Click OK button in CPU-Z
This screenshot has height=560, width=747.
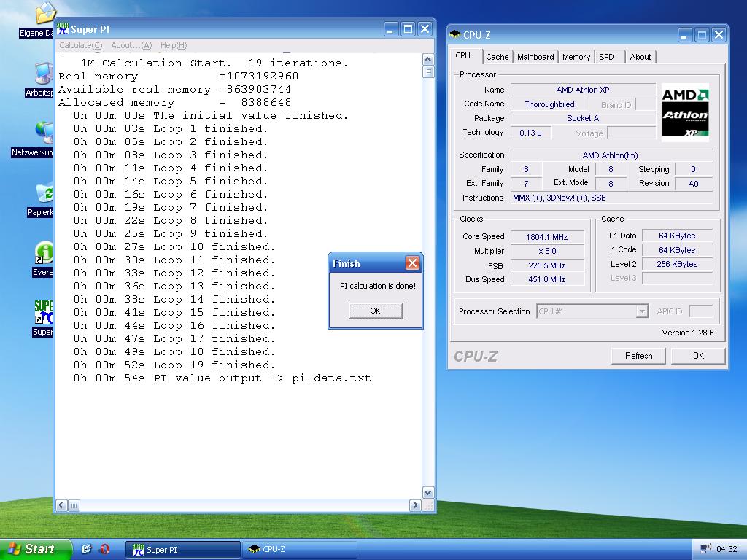(x=698, y=356)
